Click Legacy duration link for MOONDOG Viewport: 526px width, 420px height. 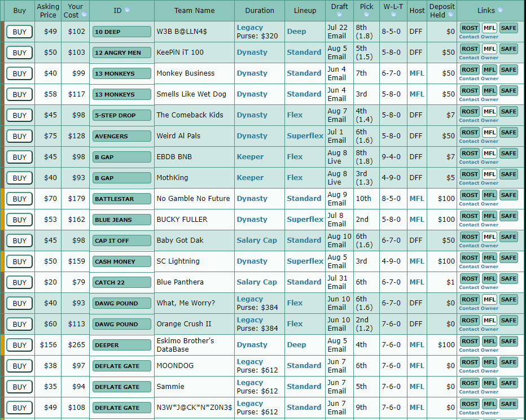[x=249, y=362]
